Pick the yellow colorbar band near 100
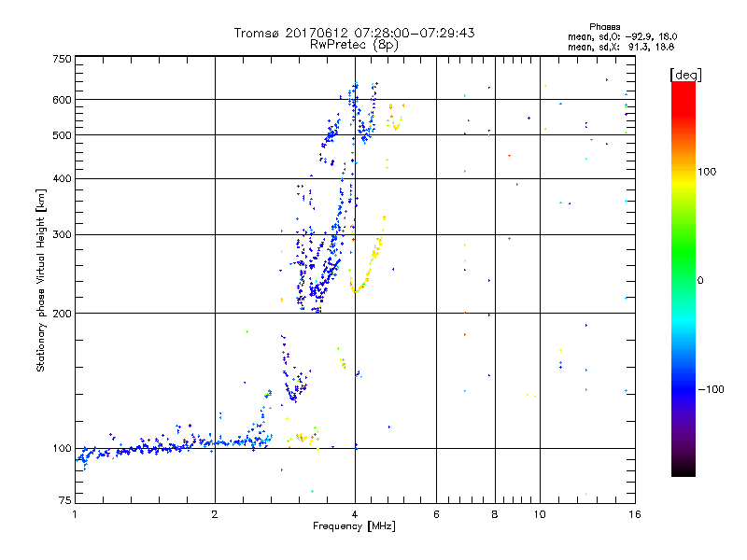The width and height of the screenshot is (747, 560). click(x=684, y=173)
